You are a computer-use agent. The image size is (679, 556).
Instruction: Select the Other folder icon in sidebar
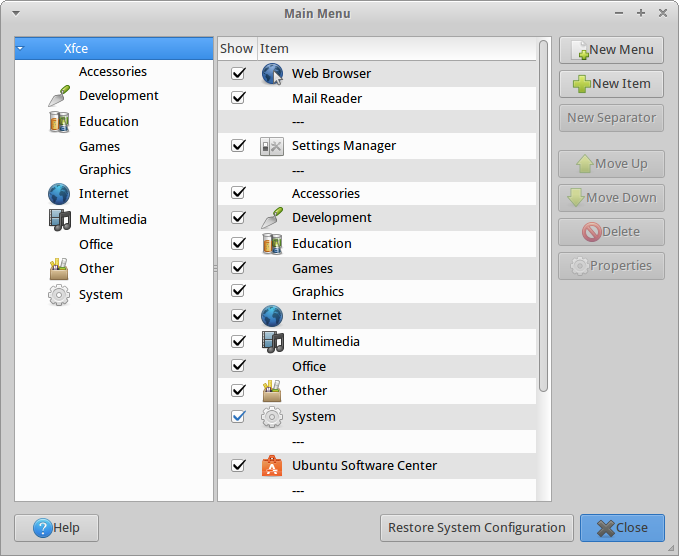(x=59, y=269)
